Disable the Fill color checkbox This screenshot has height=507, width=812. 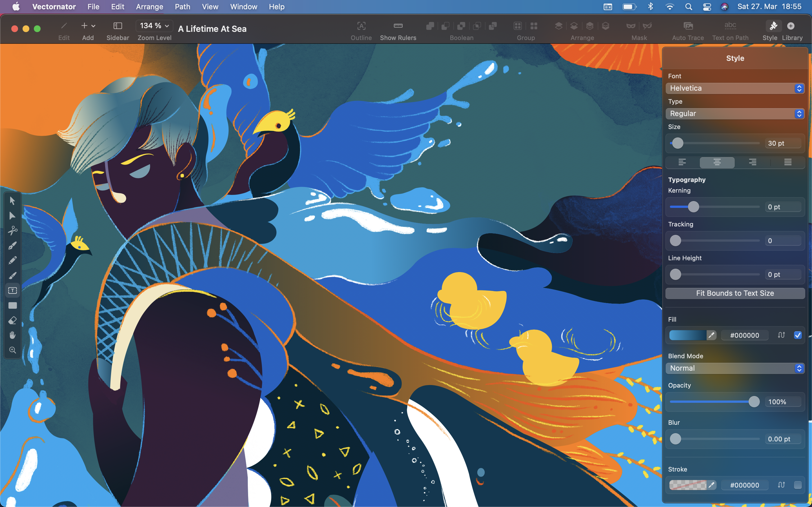tap(798, 335)
